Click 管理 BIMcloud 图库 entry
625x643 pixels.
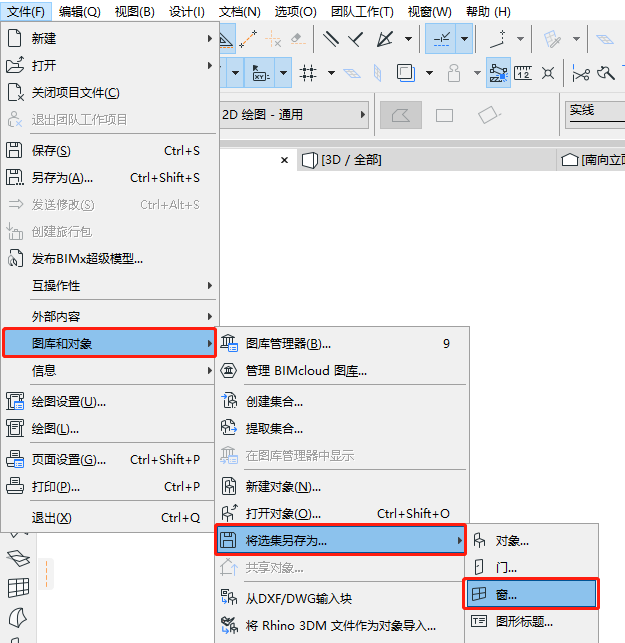click(x=306, y=371)
